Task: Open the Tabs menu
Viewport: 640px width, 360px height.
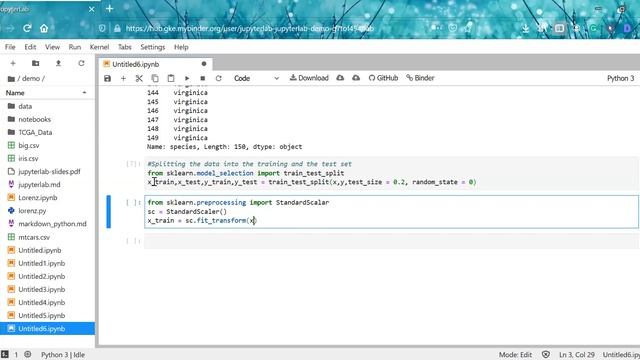Action: (x=124, y=47)
